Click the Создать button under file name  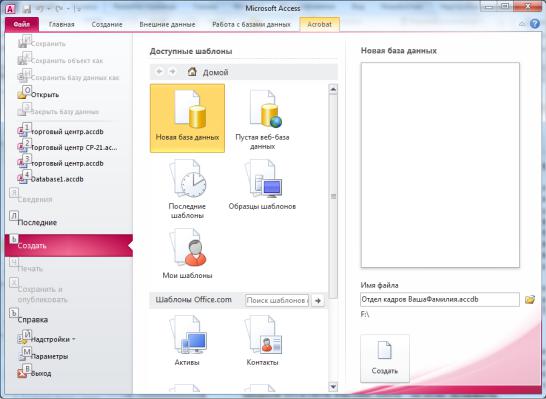click(385, 359)
